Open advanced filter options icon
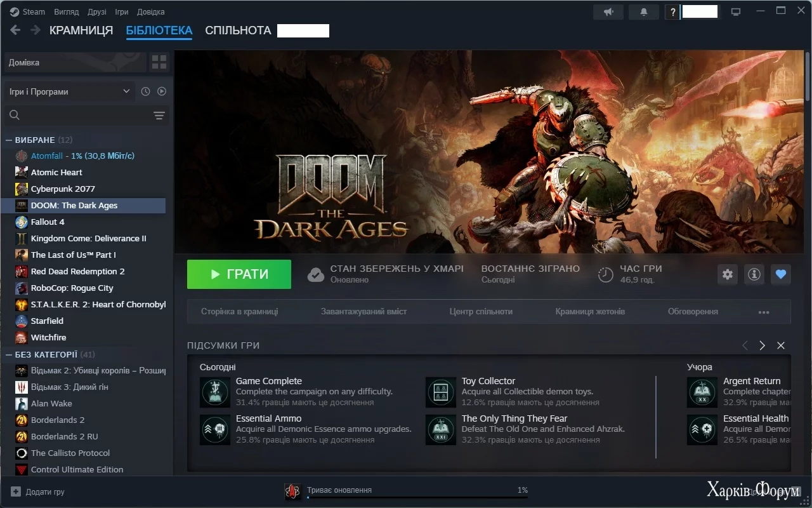Viewport: 812px width, 508px height. (159, 115)
